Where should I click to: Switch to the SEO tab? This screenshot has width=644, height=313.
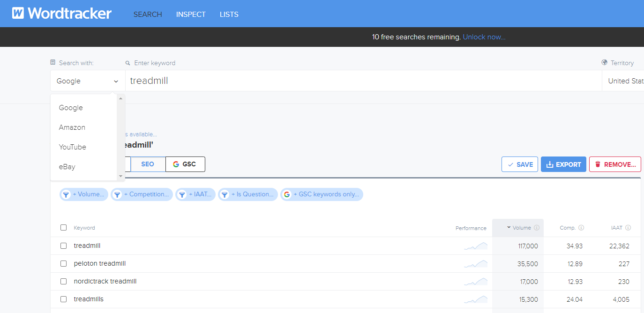coord(148,164)
